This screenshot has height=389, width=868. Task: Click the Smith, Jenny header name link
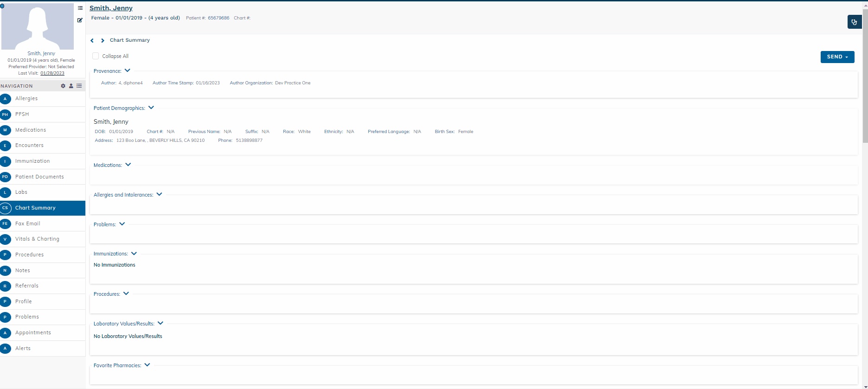tap(111, 8)
